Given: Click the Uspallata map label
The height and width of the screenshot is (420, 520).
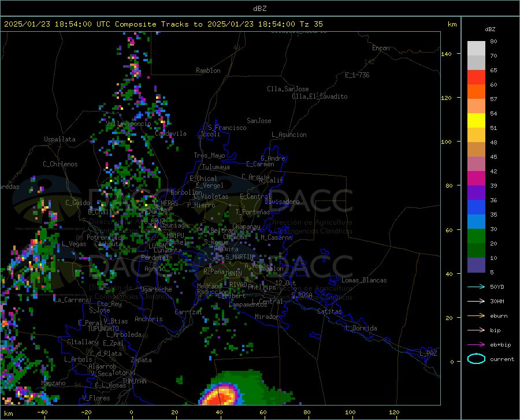Looking at the screenshot, I should pos(60,139).
